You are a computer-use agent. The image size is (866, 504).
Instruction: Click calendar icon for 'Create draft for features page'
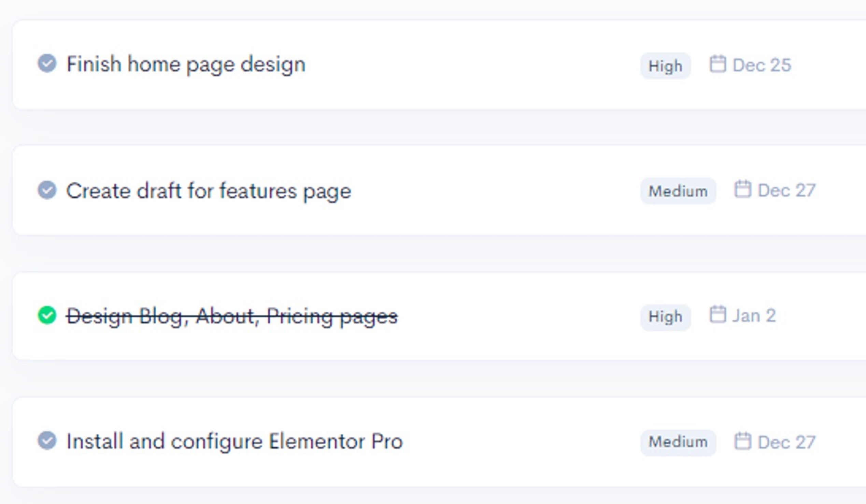[x=742, y=189]
